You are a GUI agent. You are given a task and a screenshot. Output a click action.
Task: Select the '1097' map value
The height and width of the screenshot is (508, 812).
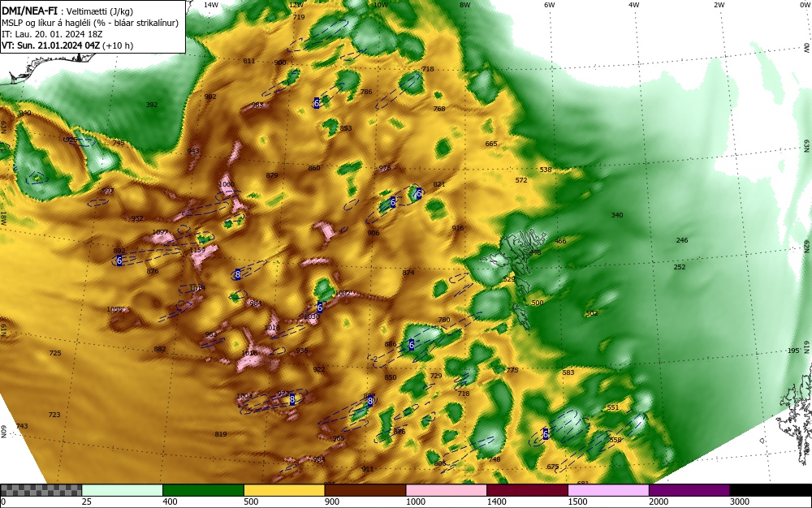pos(161,233)
